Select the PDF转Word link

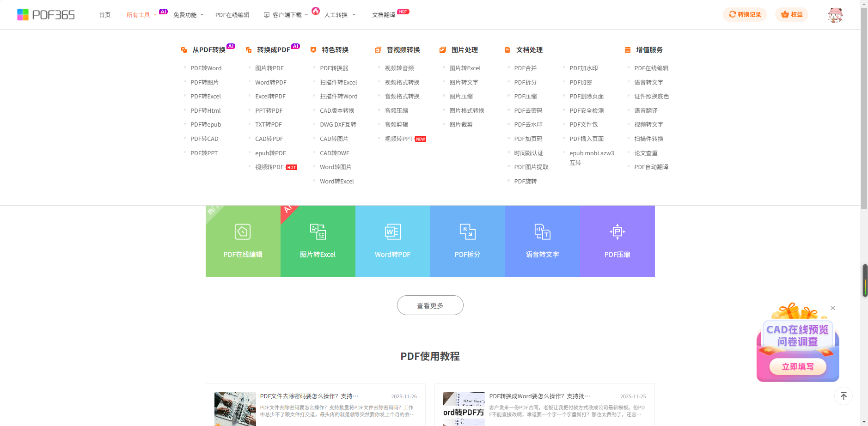[x=206, y=68]
